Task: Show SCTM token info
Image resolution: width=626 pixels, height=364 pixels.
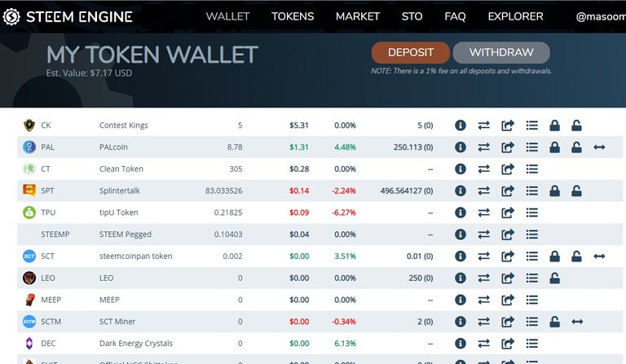Action: click(461, 322)
